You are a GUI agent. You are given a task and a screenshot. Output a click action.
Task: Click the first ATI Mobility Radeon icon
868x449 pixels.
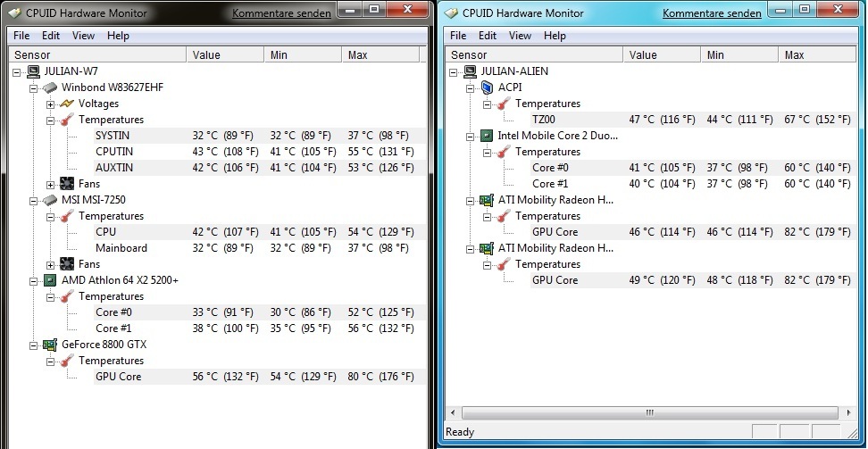point(488,200)
